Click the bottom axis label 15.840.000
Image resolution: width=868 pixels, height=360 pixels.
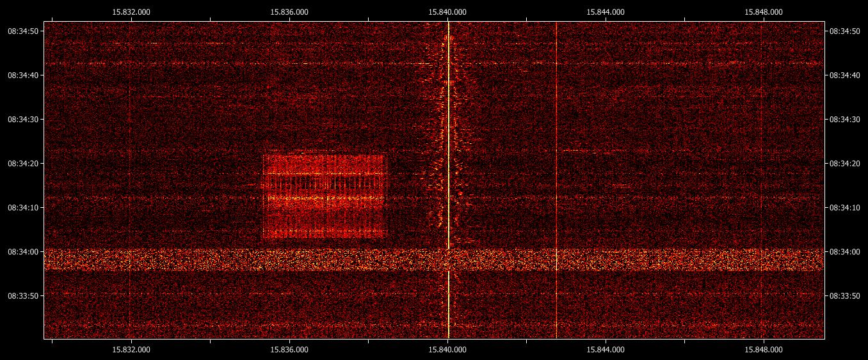[x=447, y=350]
